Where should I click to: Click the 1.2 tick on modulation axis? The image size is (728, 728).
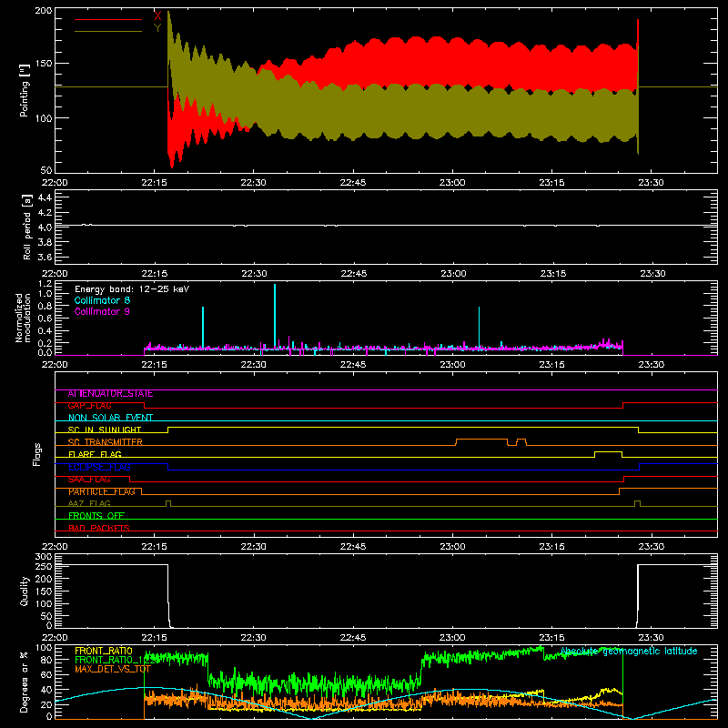45,283
